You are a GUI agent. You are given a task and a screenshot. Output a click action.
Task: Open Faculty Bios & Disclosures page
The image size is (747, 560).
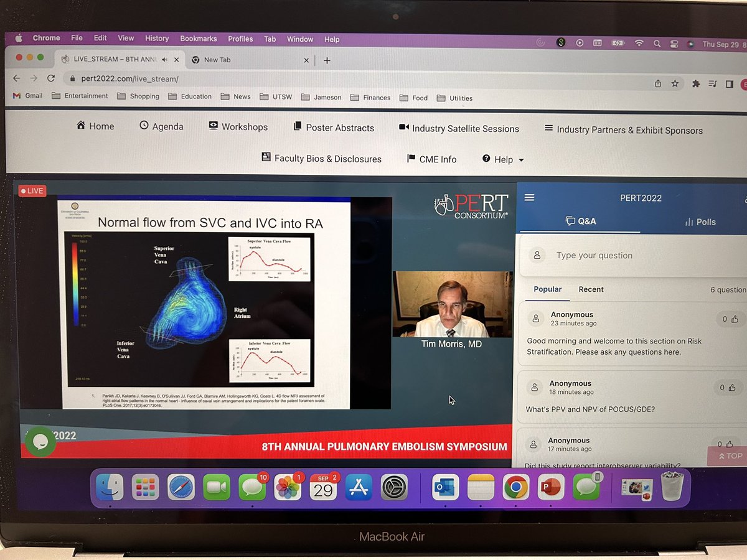click(321, 159)
